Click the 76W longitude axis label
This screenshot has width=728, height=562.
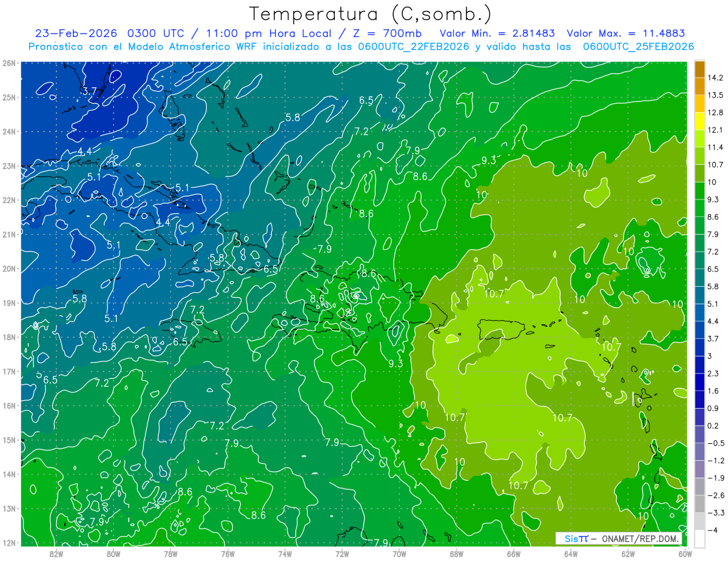pyautogui.click(x=227, y=554)
